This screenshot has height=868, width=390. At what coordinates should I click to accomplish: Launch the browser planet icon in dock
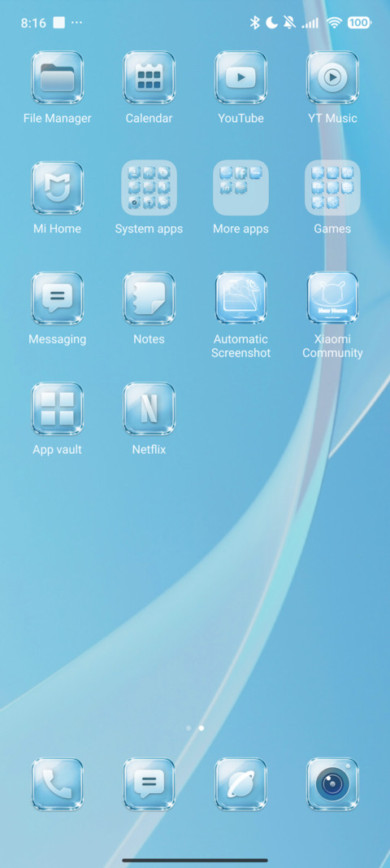pos(240,784)
